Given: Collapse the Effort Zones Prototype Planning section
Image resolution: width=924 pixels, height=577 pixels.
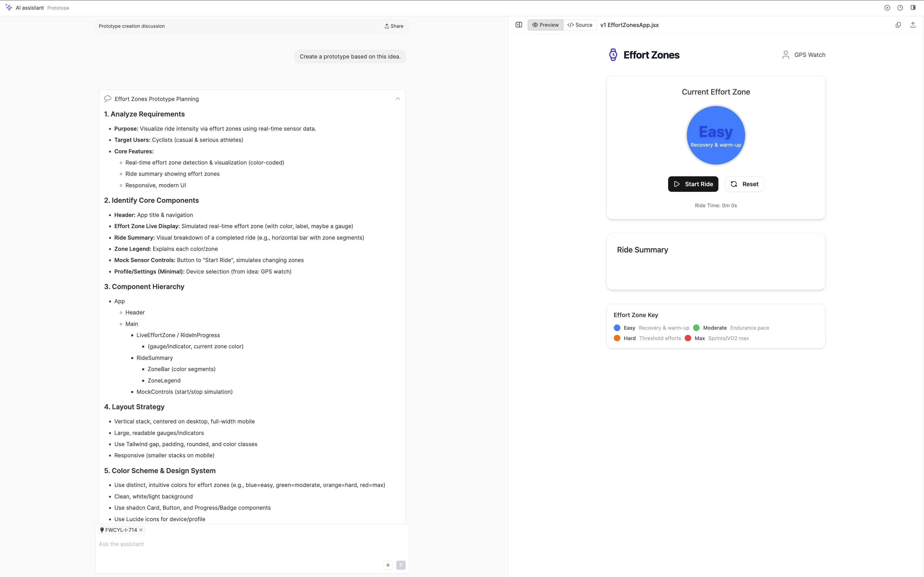Looking at the screenshot, I should [x=398, y=99].
